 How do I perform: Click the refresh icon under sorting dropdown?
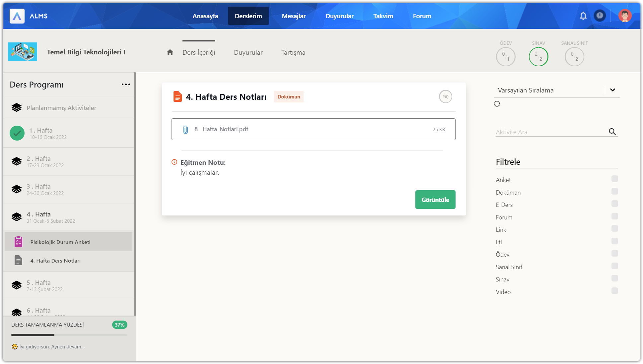pos(497,104)
